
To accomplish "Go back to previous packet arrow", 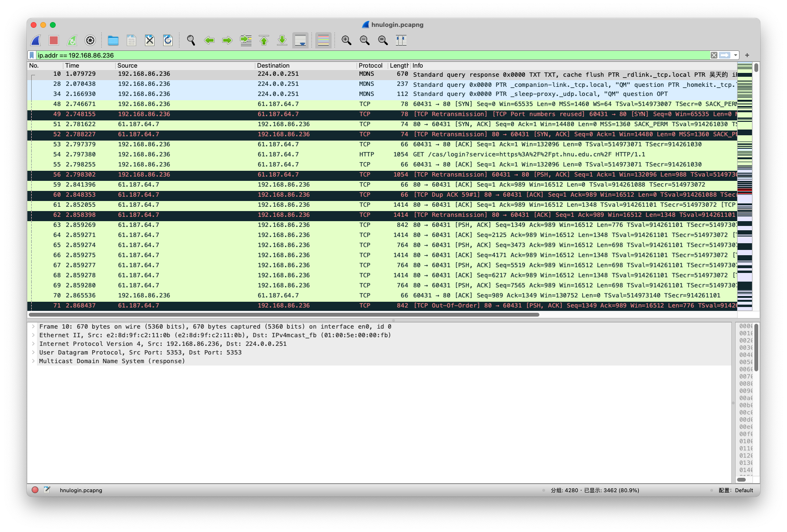I will pyautogui.click(x=209, y=40).
